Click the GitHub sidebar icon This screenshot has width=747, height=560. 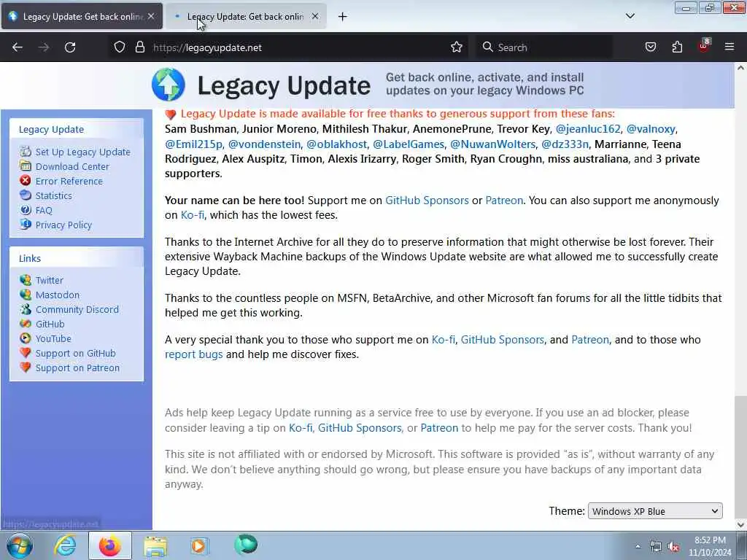[x=26, y=324]
